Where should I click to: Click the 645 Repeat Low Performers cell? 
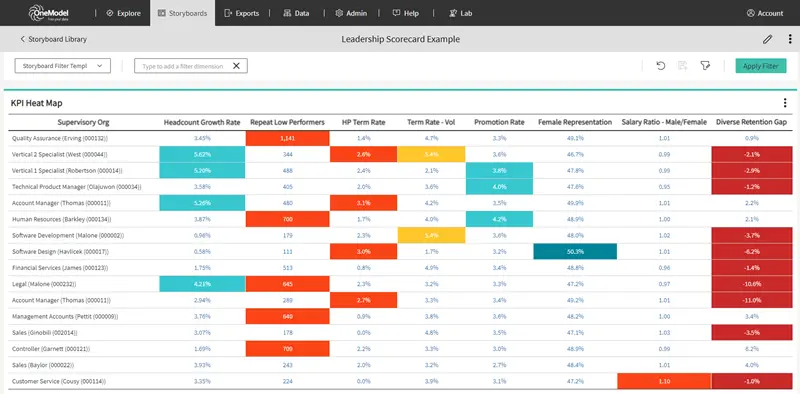coord(287,284)
